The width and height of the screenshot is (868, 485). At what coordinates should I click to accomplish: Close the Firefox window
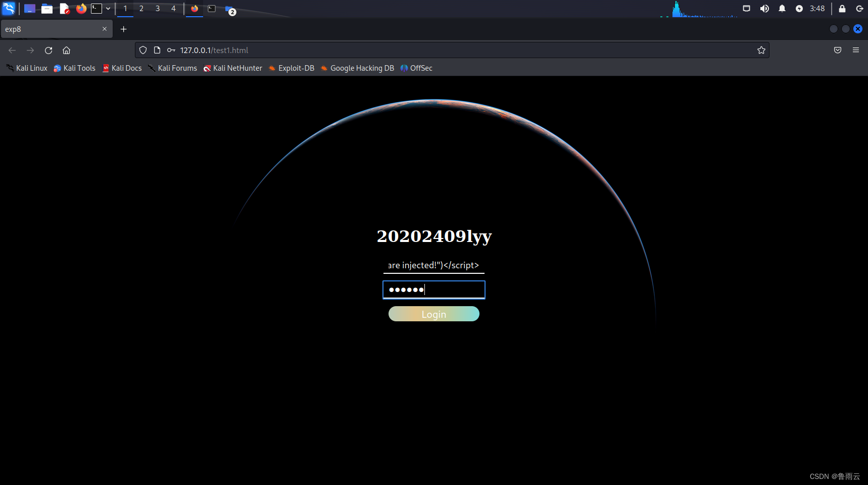click(x=858, y=29)
